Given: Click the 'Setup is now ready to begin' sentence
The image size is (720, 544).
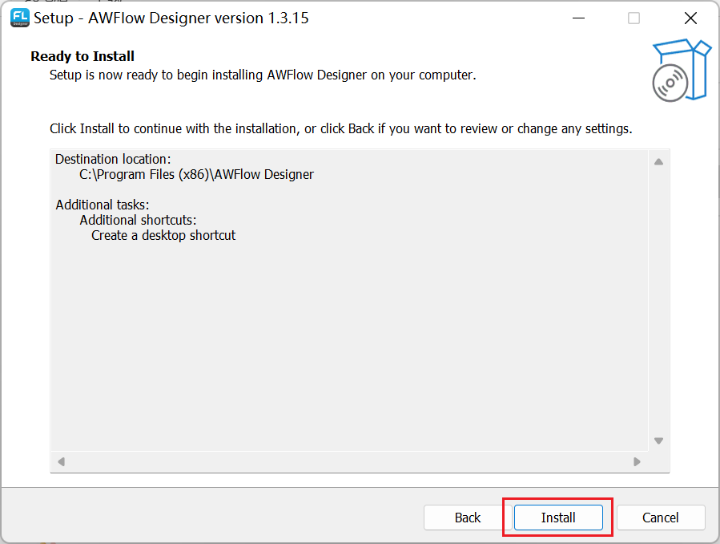Looking at the screenshot, I should [263, 75].
